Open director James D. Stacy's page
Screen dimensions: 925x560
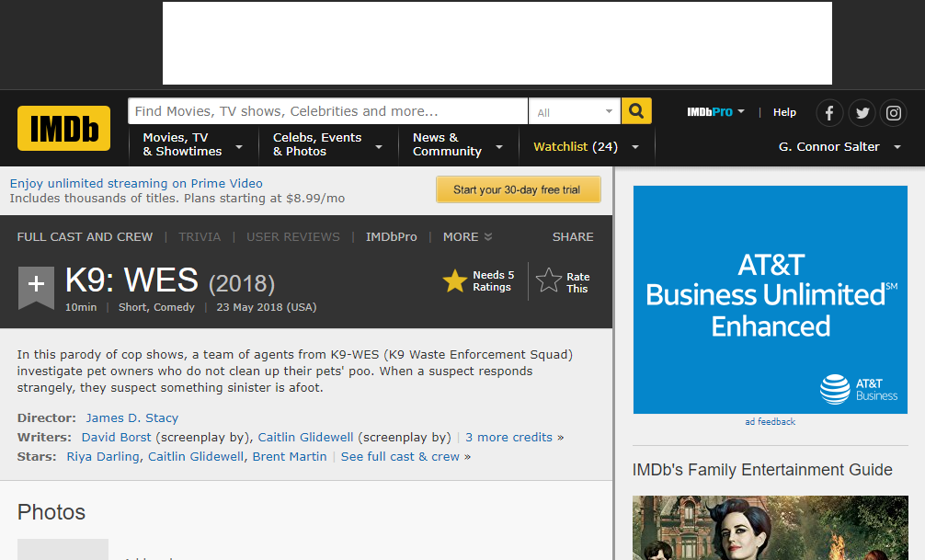(x=132, y=417)
